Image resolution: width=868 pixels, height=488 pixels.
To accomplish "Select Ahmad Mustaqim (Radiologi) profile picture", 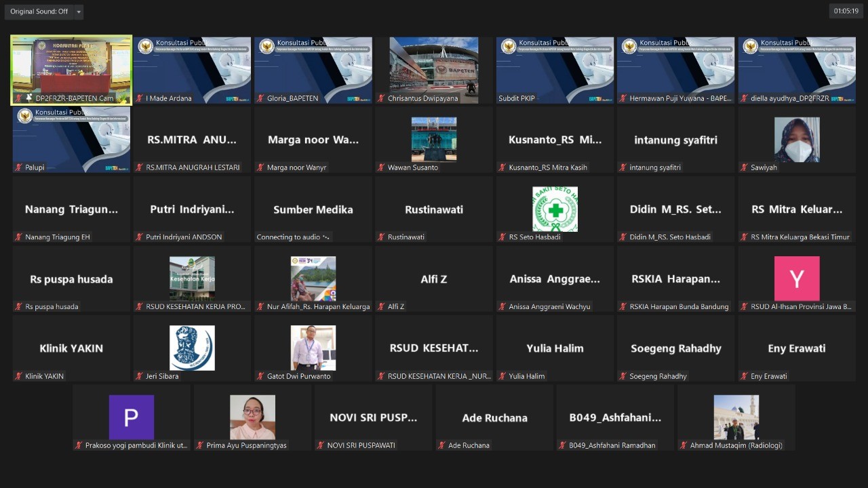I will (x=736, y=418).
